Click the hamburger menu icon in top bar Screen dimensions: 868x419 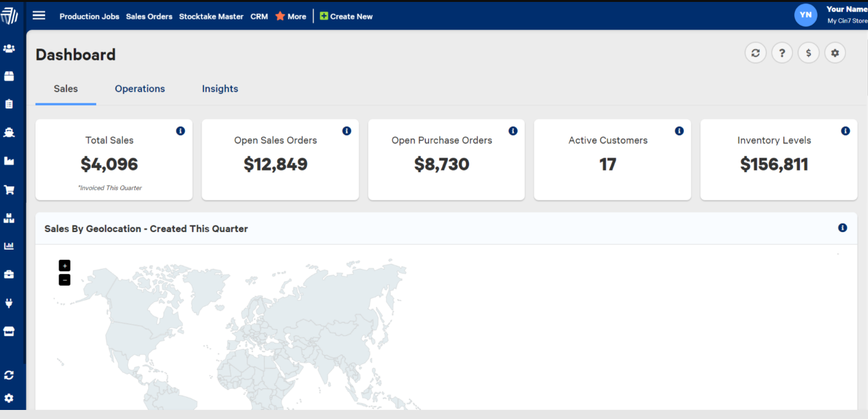(39, 16)
